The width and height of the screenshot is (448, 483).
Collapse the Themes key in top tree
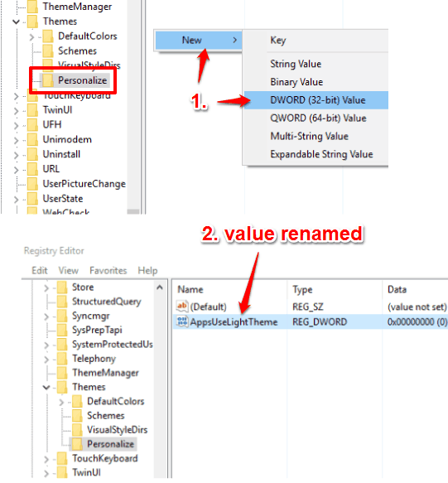pos(16,22)
